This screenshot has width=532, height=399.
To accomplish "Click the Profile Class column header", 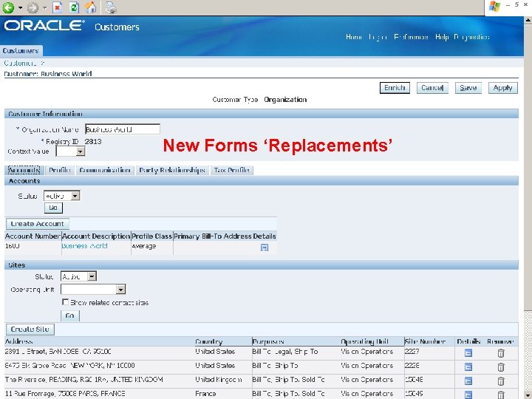I will [151, 236].
